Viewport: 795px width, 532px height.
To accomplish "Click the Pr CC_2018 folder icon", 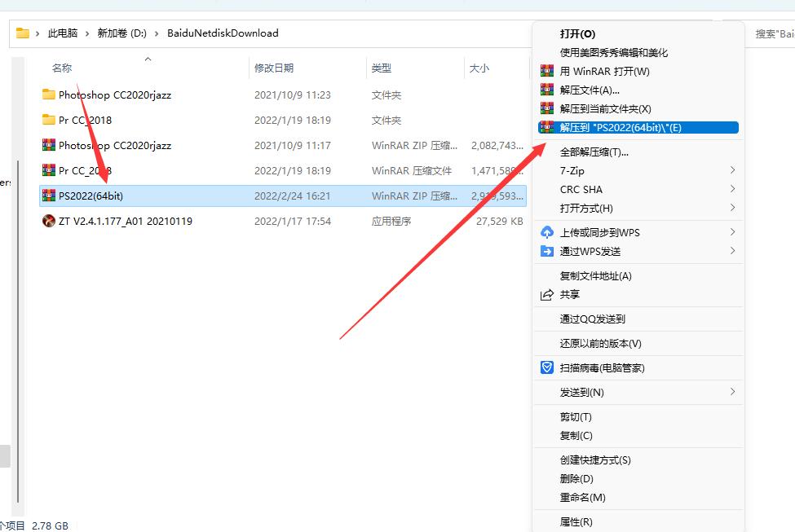I will (50, 120).
